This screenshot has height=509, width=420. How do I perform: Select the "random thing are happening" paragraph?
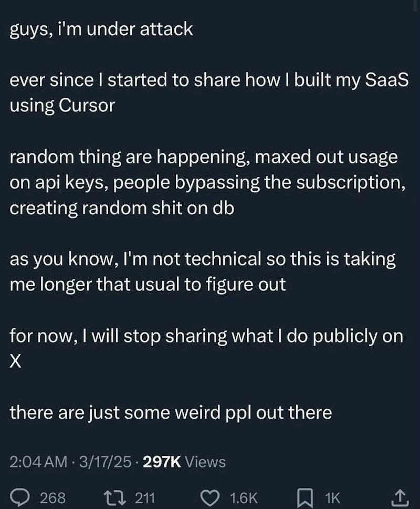[x=203, y=182]
